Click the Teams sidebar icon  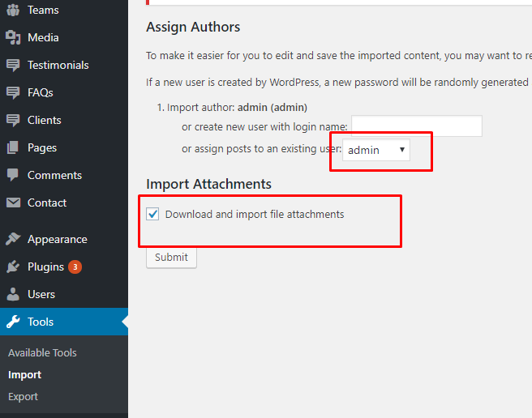point(13,10)
